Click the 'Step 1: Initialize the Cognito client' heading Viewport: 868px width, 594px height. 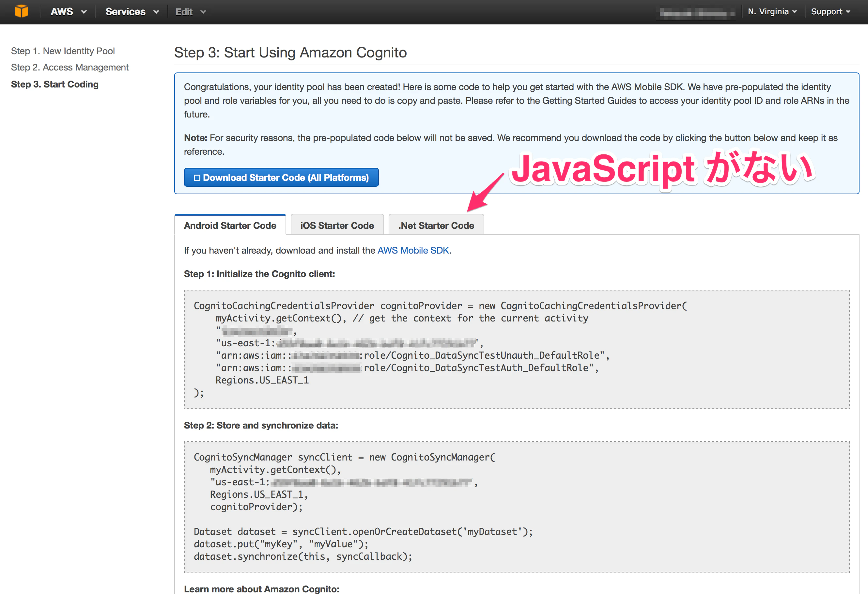pos(259,274)
